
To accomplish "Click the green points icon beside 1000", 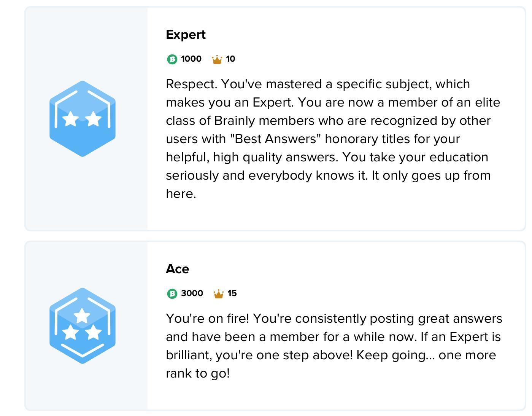I will click(x=172, y=59).
